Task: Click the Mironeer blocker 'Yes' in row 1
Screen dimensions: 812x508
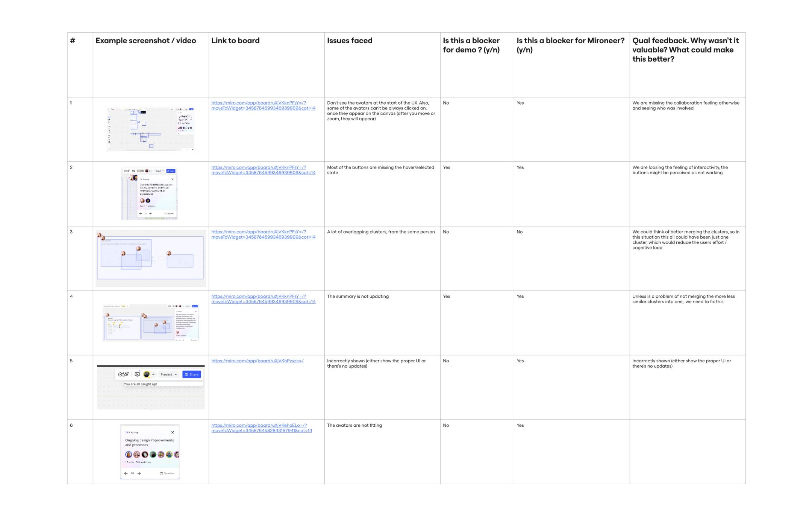Action: 520,103
